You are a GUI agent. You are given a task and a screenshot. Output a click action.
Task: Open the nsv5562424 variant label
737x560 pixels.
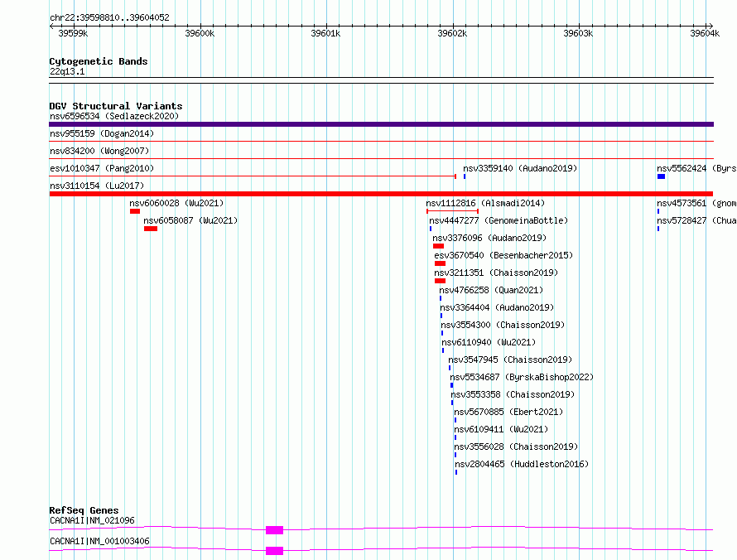(696, 168)
